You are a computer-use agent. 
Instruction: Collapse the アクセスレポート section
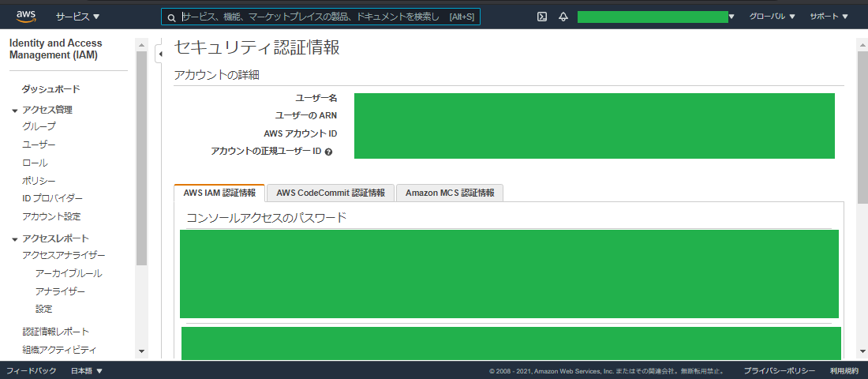click(x=14, y=238)
